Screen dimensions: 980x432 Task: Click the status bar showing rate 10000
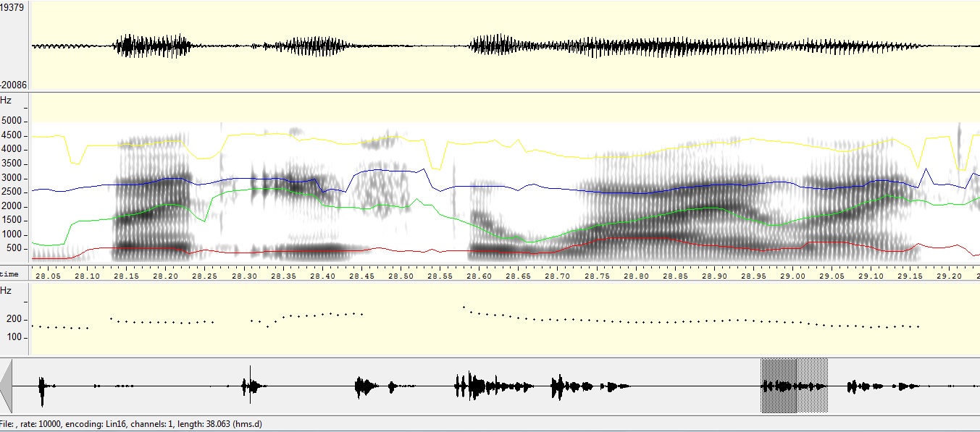coord(130,424)
